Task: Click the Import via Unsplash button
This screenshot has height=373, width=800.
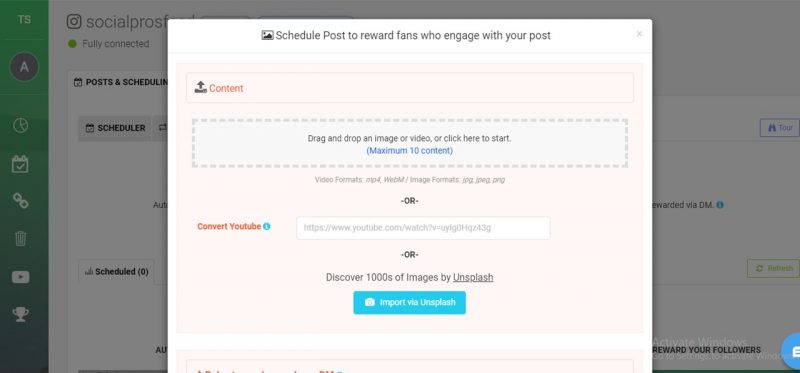Action: (410, 303)
